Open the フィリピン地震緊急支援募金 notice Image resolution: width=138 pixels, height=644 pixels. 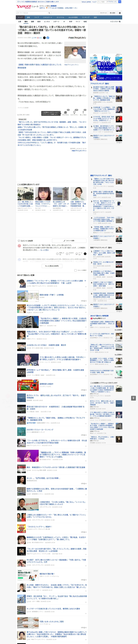38,2
